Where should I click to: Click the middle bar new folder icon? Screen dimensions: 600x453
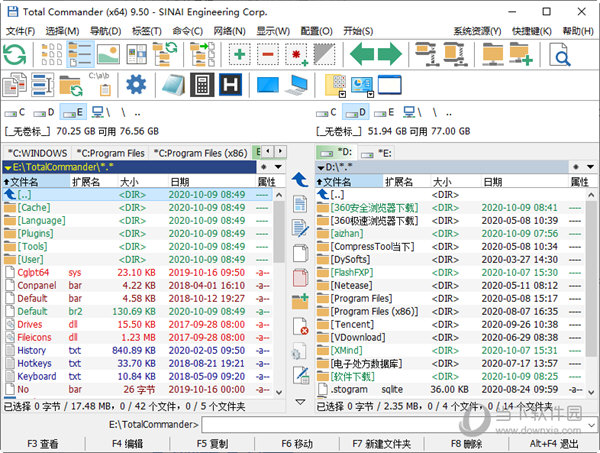click(300, 302)
